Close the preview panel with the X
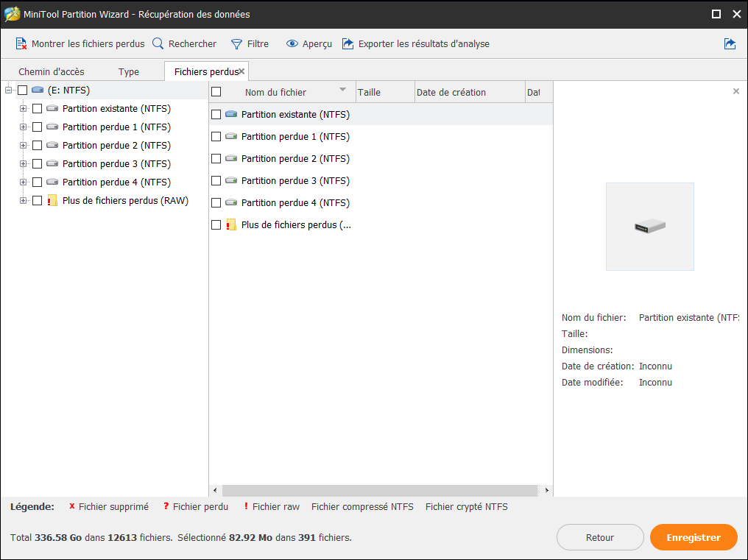 click(736, 91)
